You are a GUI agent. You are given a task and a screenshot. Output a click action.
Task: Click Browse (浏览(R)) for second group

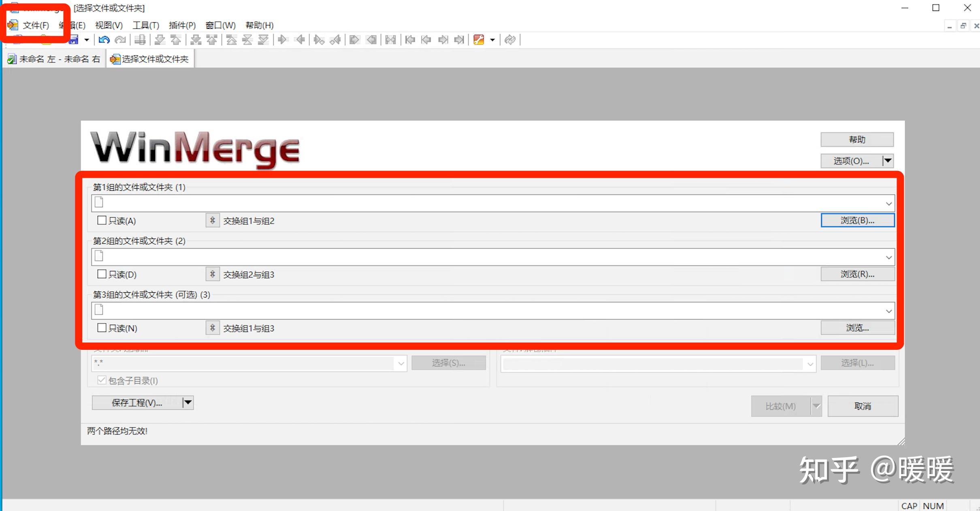857,274
